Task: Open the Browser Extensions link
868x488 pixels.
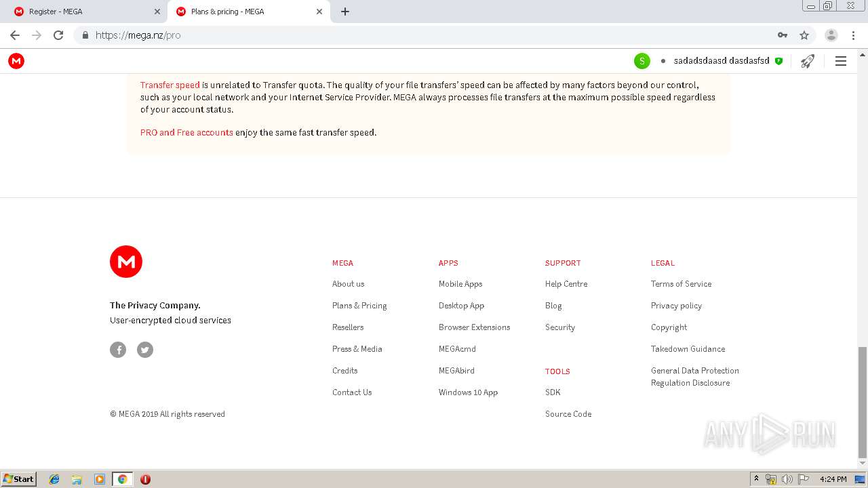Action: [474, 327]
